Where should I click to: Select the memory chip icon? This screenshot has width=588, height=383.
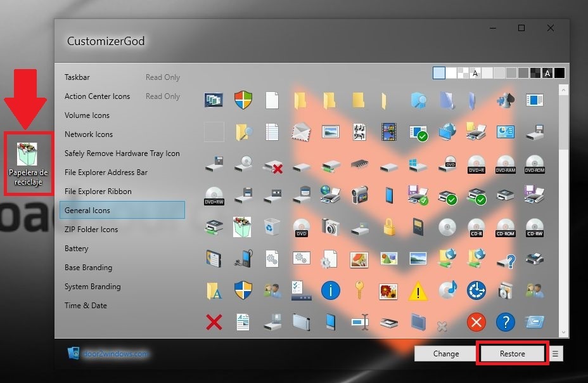click(359, 164)
